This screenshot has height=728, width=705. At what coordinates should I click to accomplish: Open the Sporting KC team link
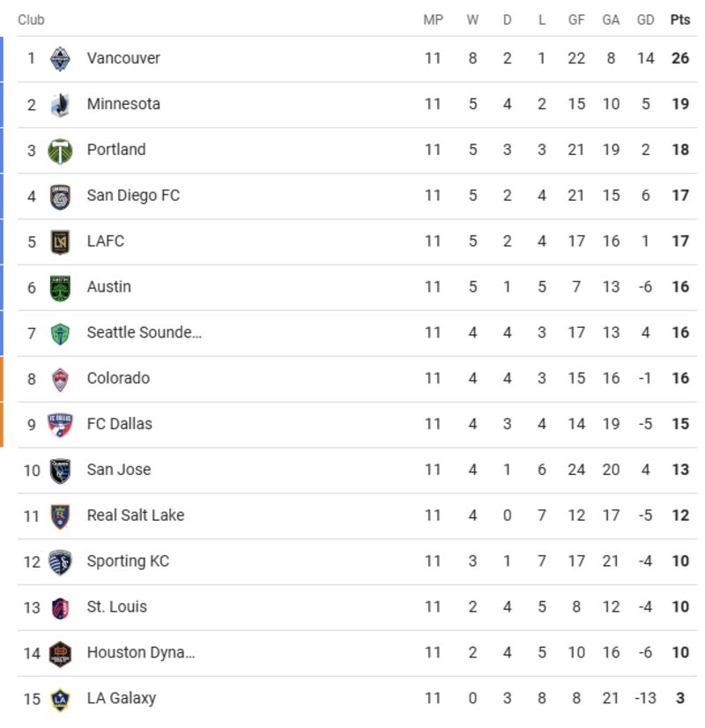click(x=128, y=561)
